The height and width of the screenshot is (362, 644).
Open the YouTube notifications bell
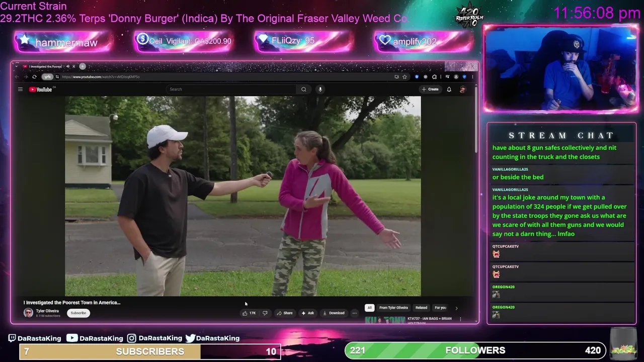click(449, 89)
